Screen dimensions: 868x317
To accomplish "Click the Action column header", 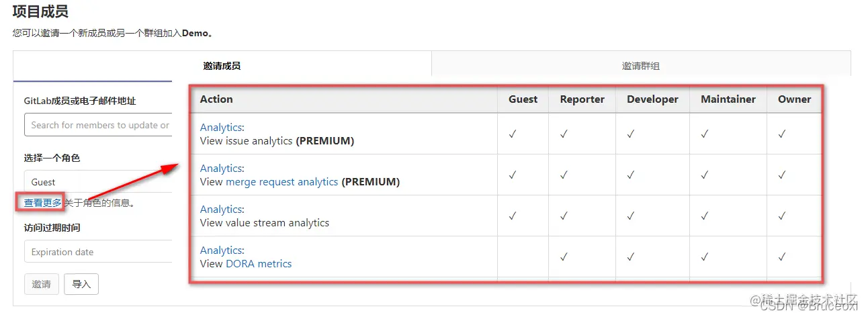I will coord(216,99).
